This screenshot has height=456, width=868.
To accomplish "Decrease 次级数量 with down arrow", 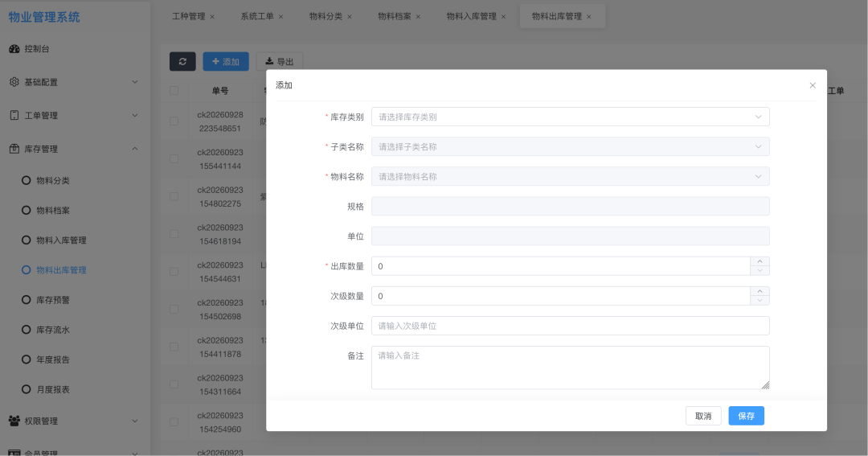I will tap(760, 300).
